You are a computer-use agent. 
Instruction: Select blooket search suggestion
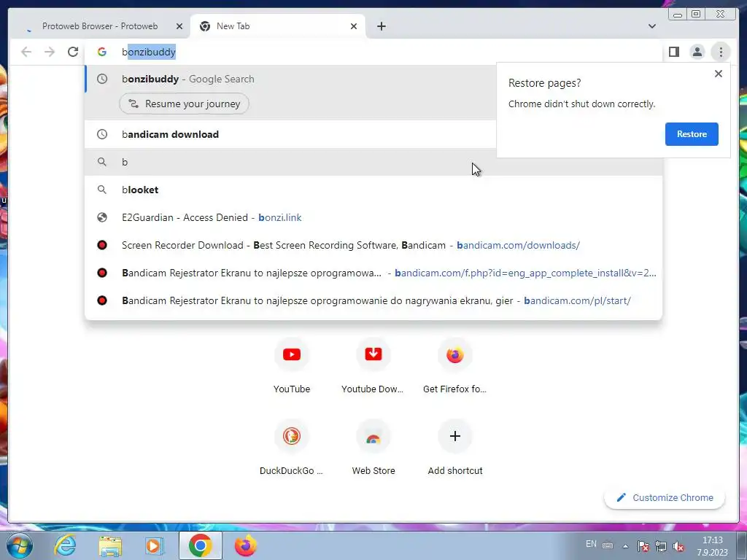point(373,190)
